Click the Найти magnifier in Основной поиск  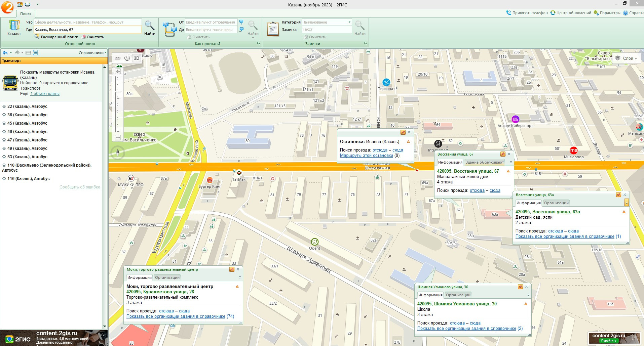[x=150, y=27]
